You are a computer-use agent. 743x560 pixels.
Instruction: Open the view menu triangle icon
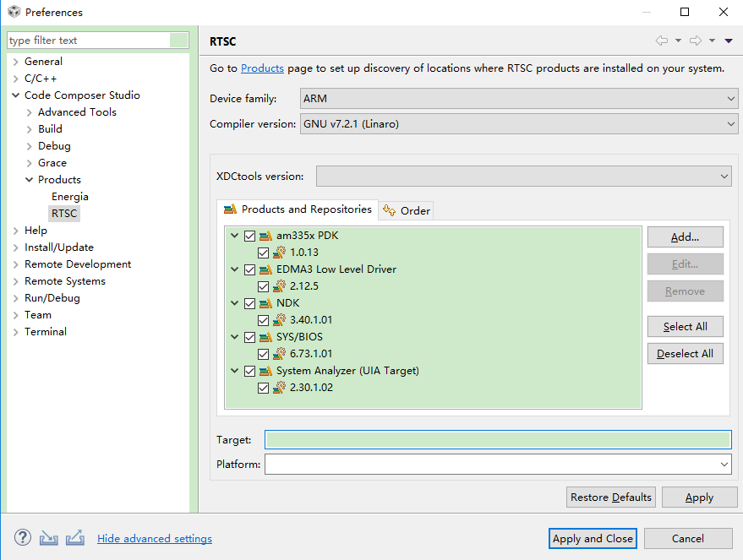[x=729, y=41]
